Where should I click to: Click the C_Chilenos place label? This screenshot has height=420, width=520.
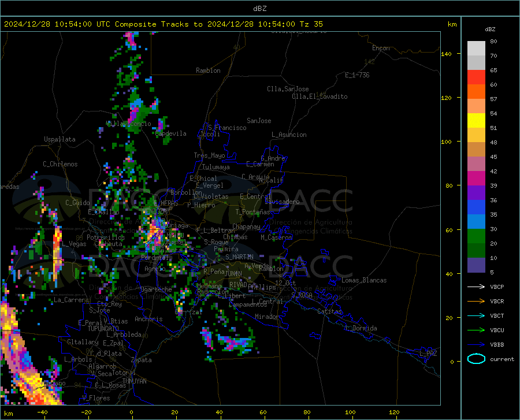(60, 164)
